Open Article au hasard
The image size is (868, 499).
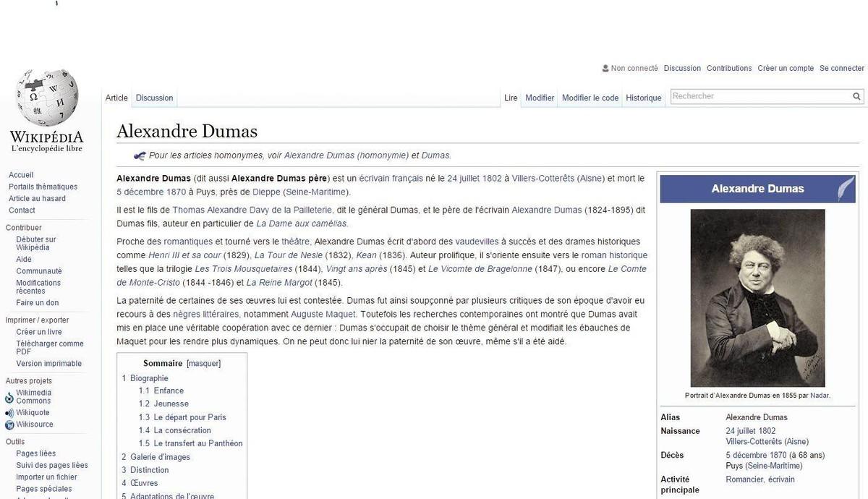point(37,198)
